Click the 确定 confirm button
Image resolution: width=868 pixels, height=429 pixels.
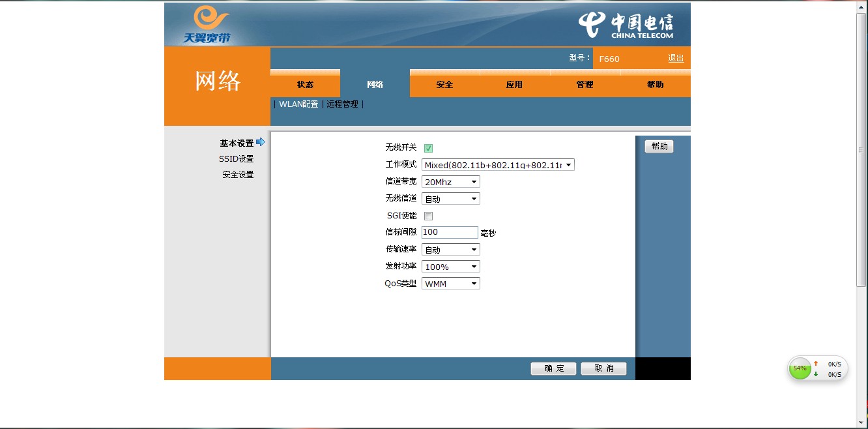coord(554,368)
